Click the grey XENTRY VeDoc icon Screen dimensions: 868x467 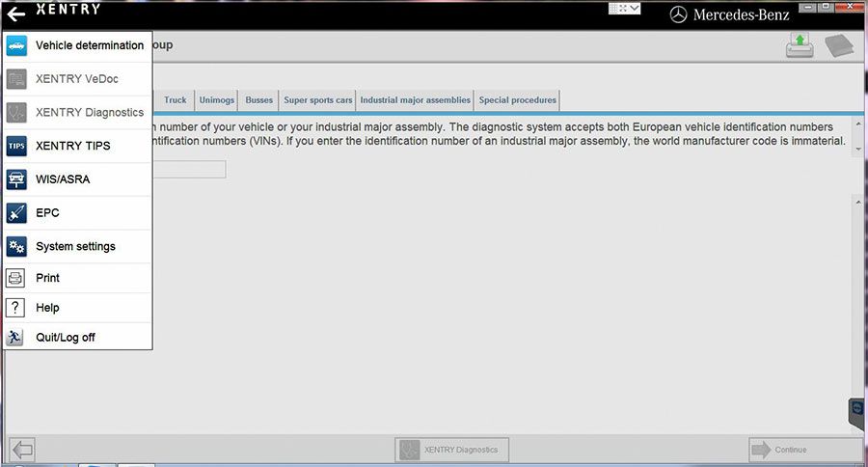tap(16, 79)
